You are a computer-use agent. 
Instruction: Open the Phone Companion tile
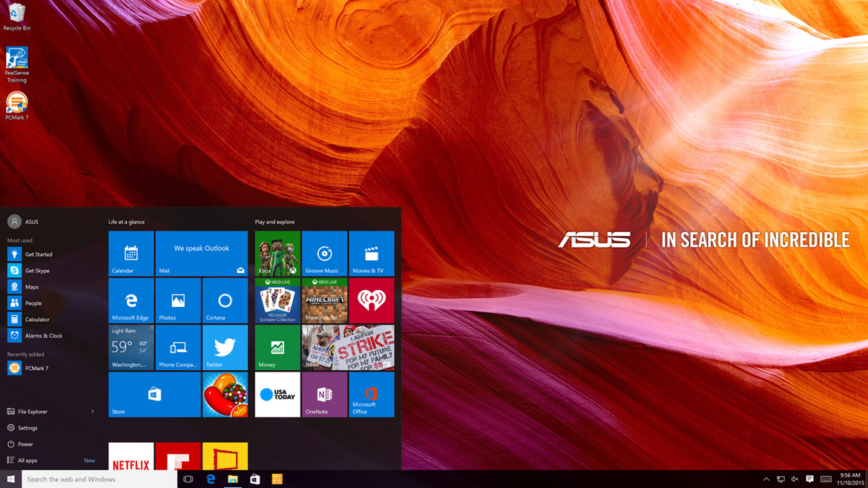click(178, 348)
